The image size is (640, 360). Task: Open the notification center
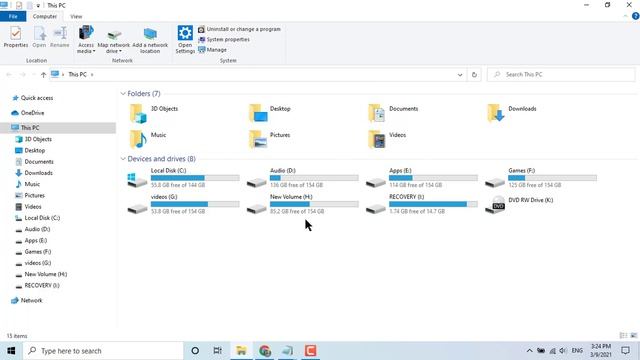click(x=625, y=351)
